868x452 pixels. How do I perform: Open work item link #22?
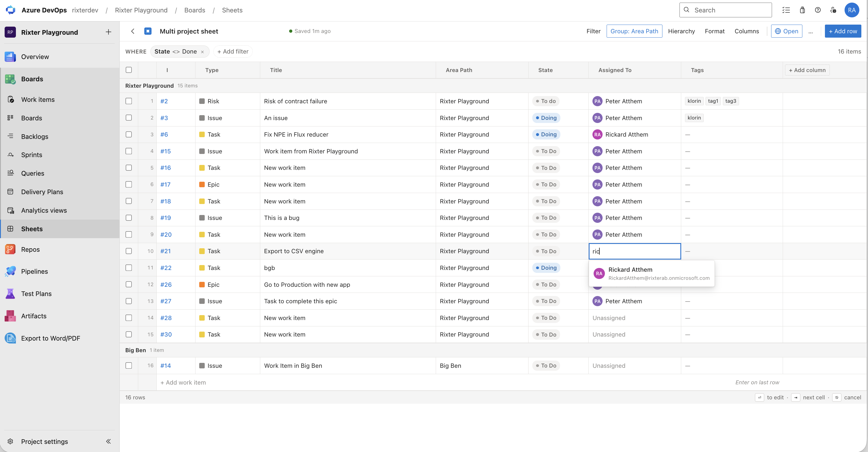[166, 268]
